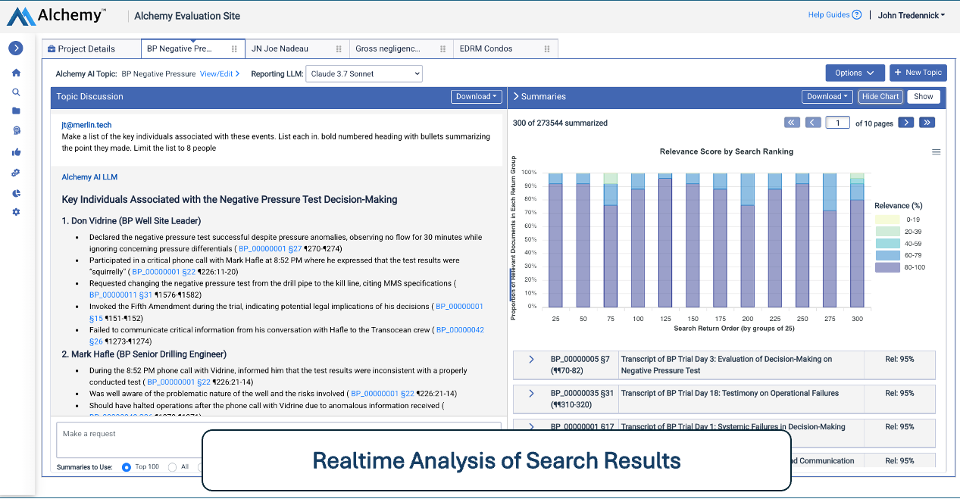
Task: Open citation BP_00000001 §27 link
Action: 270,249
